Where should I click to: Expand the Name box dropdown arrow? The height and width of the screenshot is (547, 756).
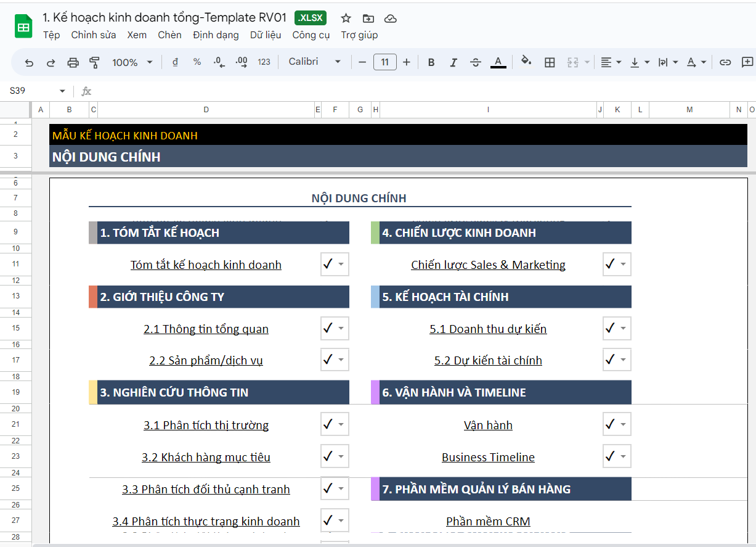pos(62,91)
